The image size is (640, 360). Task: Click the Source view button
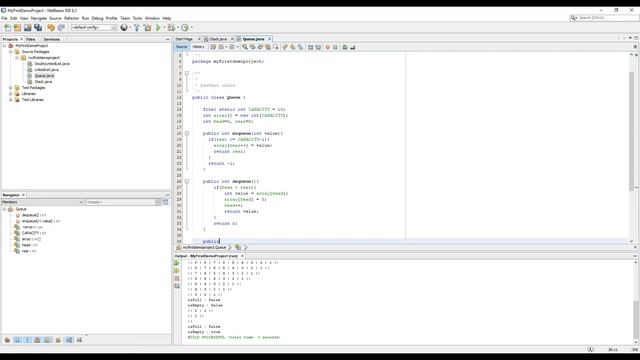181,47
